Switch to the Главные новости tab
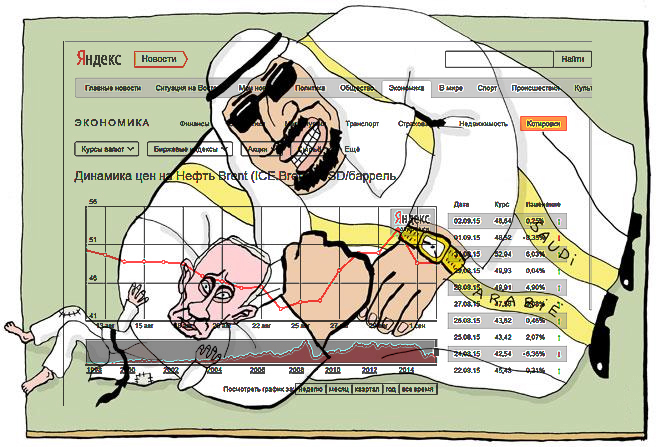Viewport: 656px width, 447px height. [x=113, y=88]
